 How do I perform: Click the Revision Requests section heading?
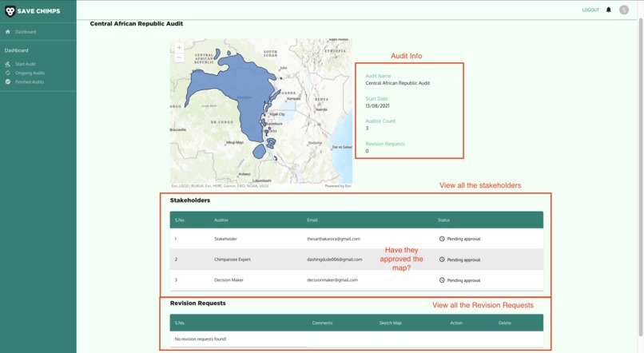198,303
